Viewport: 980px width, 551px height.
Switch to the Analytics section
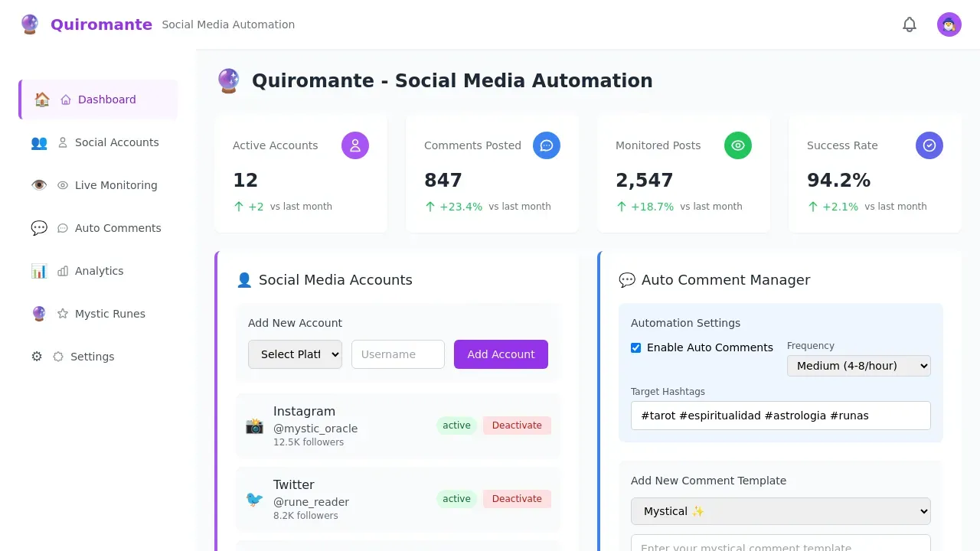tap(99, 271)
